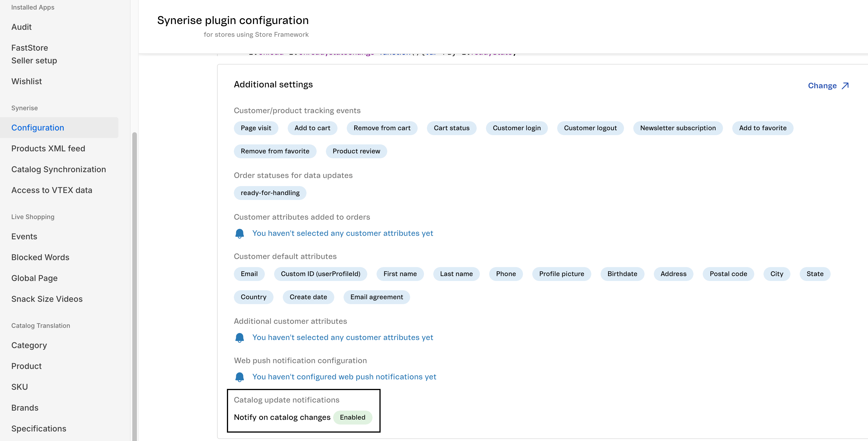Viewport: 868px width, 441px height.
Task: Click the Email attribute tag
Action: click(x=249, y=274)
